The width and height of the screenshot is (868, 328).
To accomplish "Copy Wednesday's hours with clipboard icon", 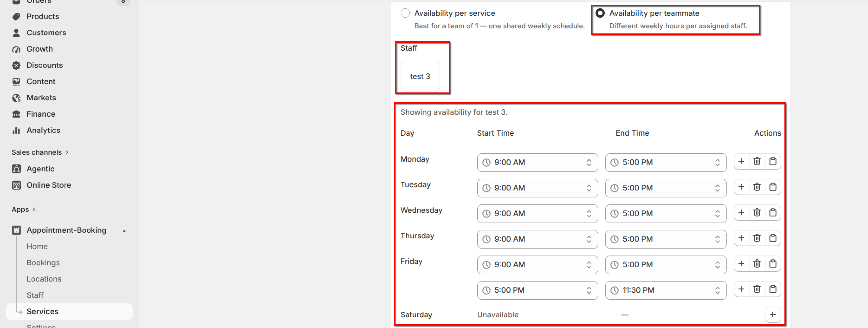I will coord(773,213).
